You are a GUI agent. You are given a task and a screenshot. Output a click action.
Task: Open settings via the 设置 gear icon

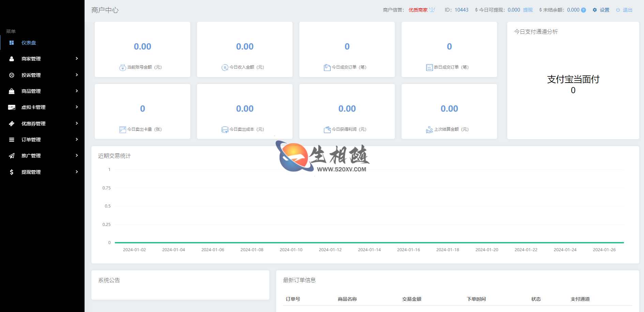(595, 10)
